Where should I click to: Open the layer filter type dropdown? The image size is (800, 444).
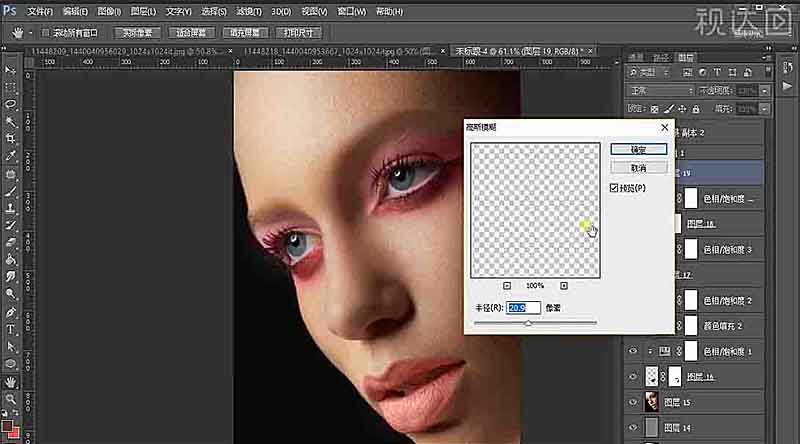[648, 72]
